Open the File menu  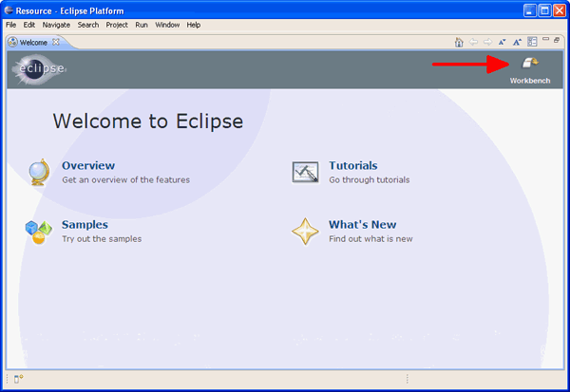coord(10,25)
